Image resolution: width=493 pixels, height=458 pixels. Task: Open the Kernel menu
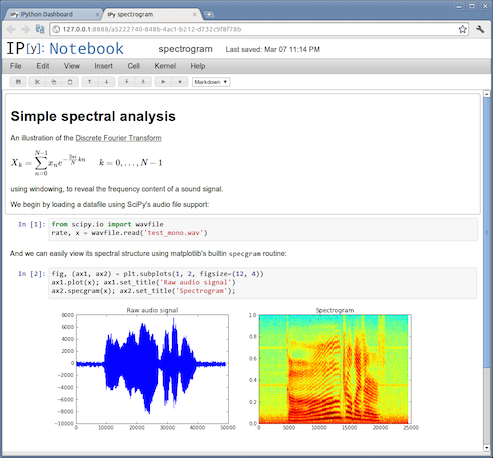point(165,66)
